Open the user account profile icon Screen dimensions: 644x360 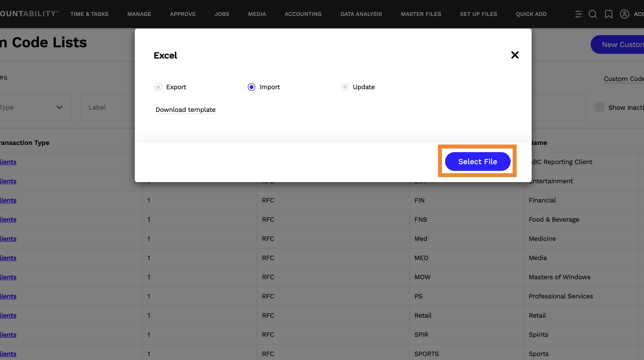point(624,14)
